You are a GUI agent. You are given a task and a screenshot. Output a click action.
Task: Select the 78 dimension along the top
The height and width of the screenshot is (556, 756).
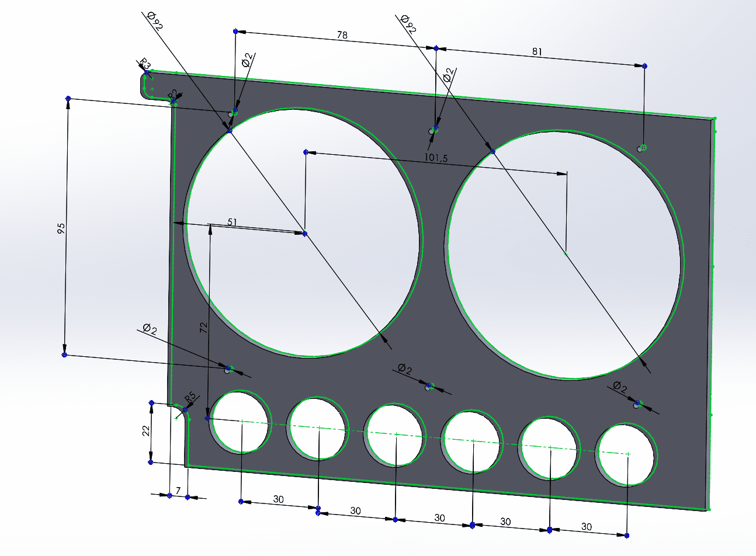point(342,35)
